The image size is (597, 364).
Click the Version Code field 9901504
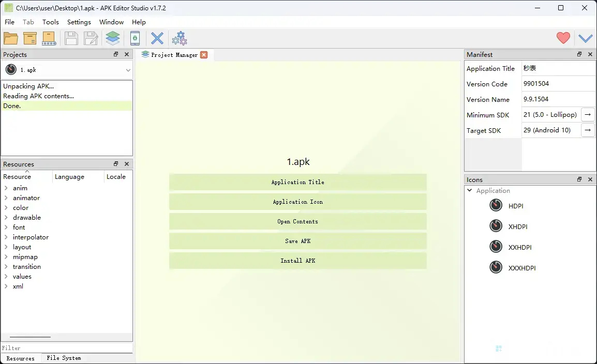tap(558, 84)
